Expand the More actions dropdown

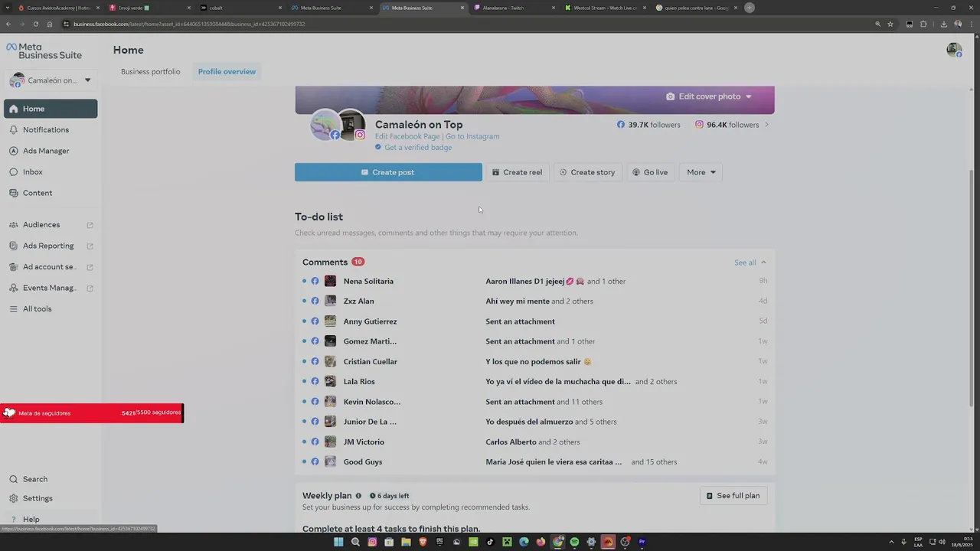pos(701,172)
